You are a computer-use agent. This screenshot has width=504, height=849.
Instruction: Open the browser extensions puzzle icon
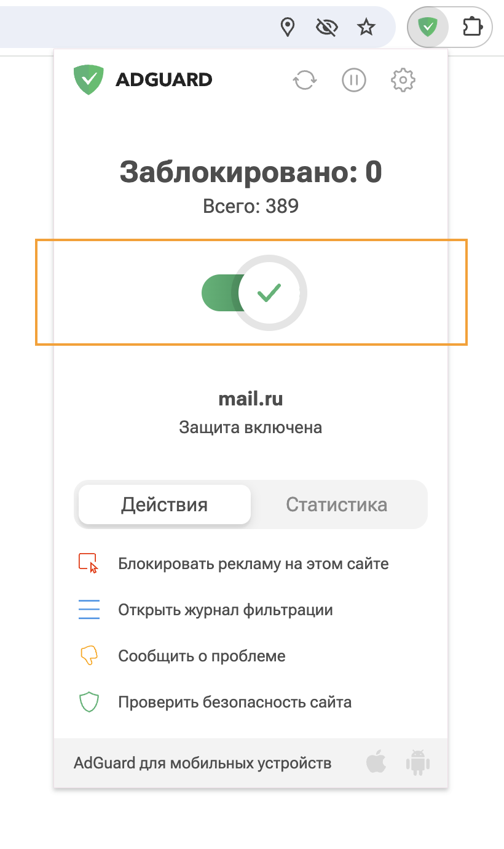tap(472, 26)
